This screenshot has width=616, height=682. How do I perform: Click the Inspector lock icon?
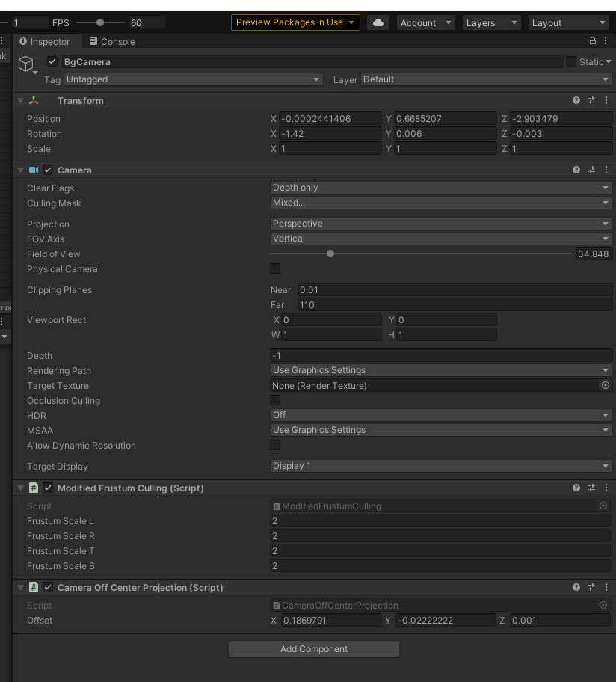tap(593, 41)
